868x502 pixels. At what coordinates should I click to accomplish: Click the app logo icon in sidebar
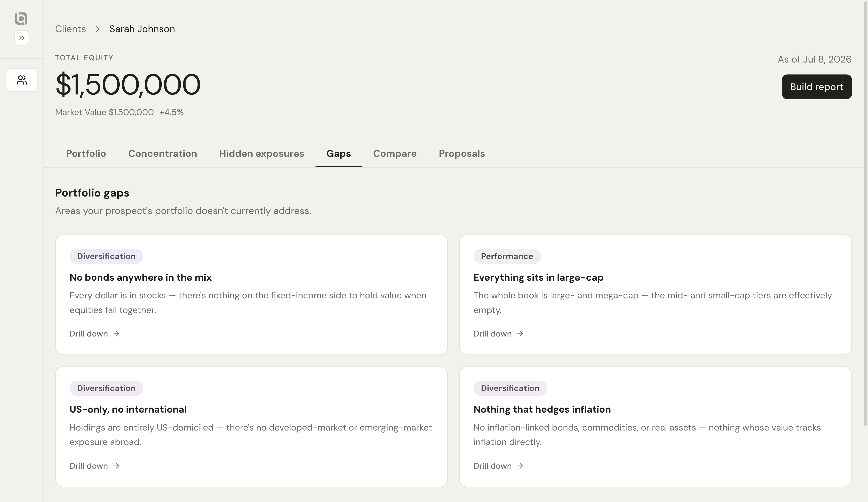tap(21, 18)
